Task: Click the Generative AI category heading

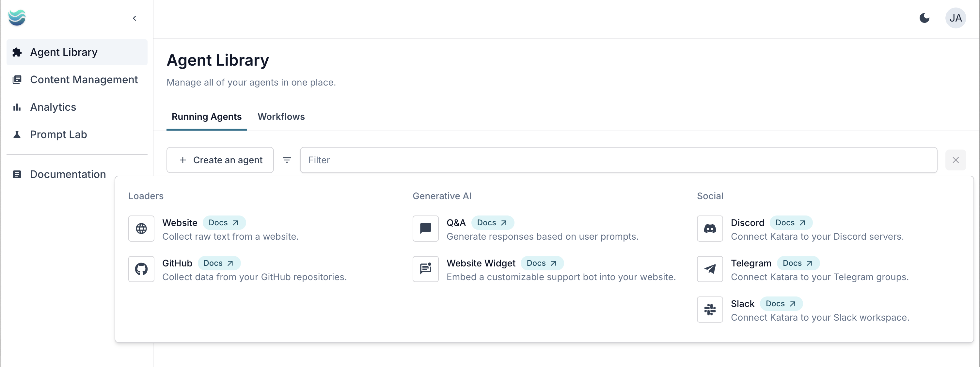Action: 442,196
